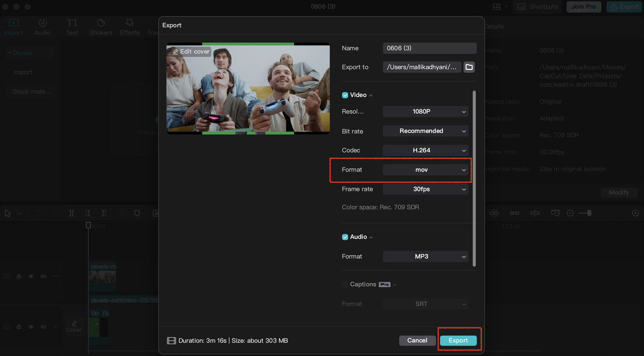Open the Text tab in the top toolbar
Viewport: 644px width, 356px height.
pos(72,27)
